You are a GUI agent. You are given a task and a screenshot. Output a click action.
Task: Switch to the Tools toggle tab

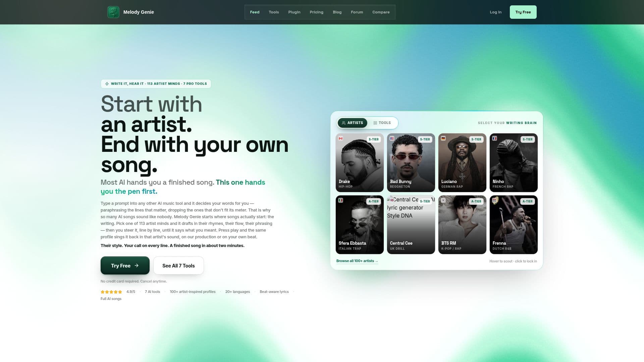coord(382,123)
